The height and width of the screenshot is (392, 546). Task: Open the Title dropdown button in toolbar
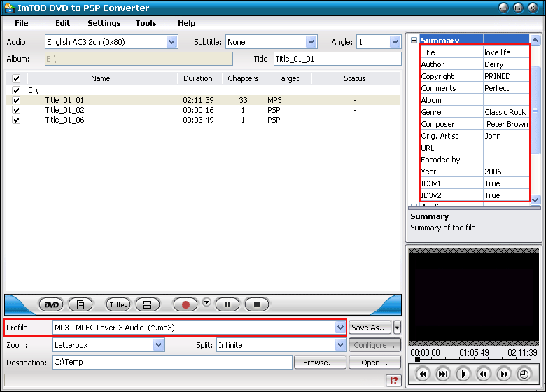(x=118, y=305)
